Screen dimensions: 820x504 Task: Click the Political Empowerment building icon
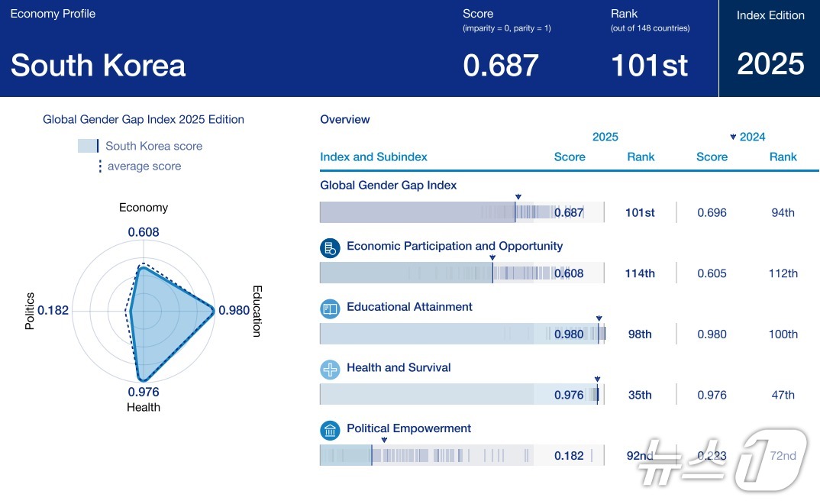[330, 430]
